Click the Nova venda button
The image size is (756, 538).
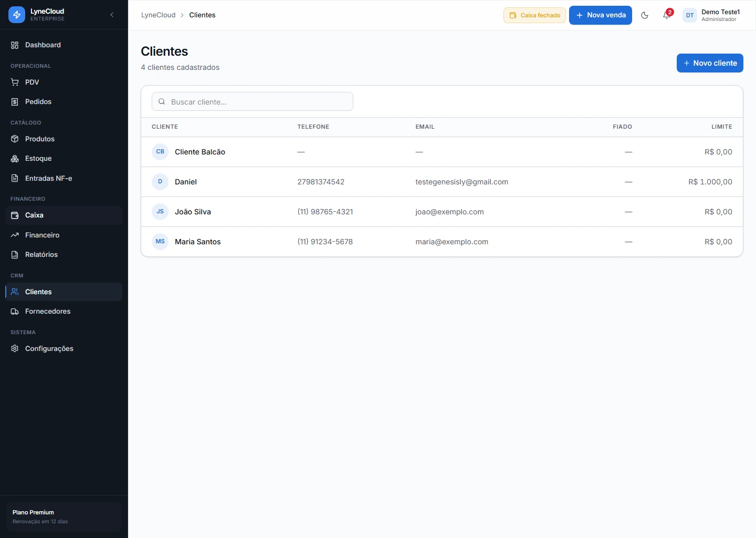click(601, 15)
